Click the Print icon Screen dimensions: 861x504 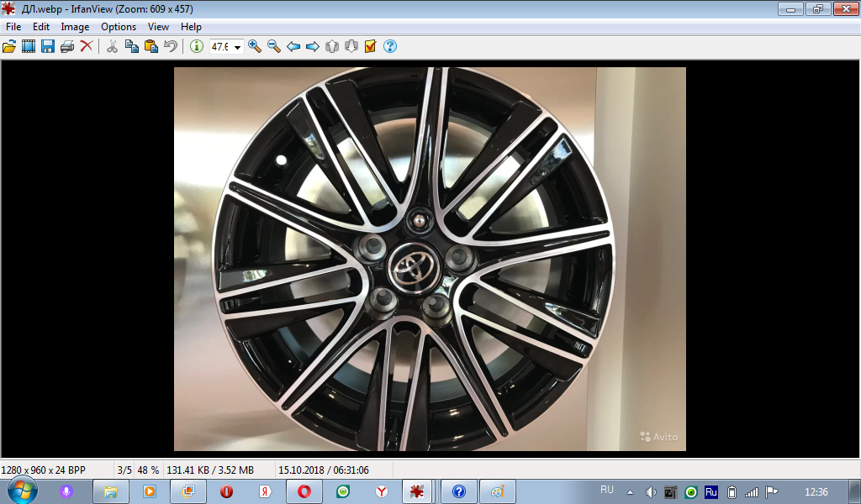pos(67,46)
